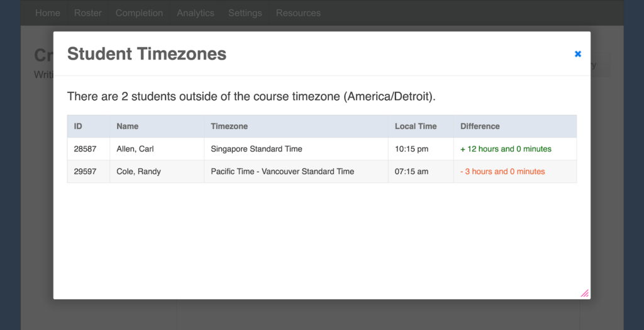Click the - 3 hours difference text
Screen dimensions: 644x330
pos(502,172)
